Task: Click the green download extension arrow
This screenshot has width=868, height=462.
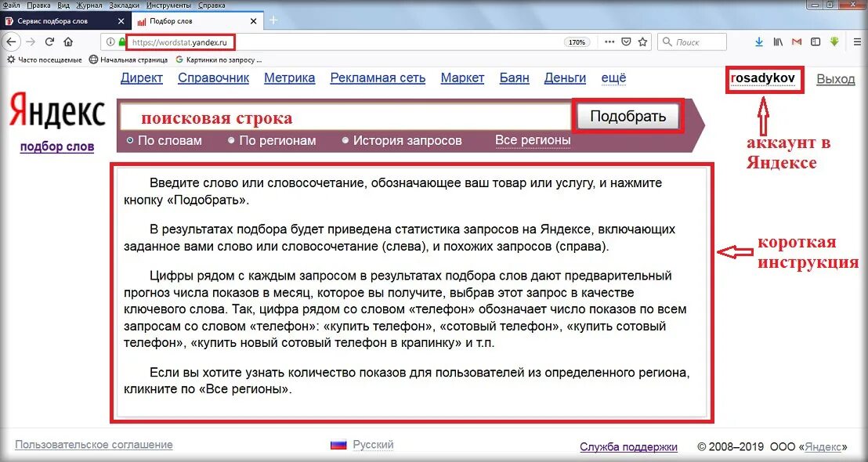Action: (834, 42)
